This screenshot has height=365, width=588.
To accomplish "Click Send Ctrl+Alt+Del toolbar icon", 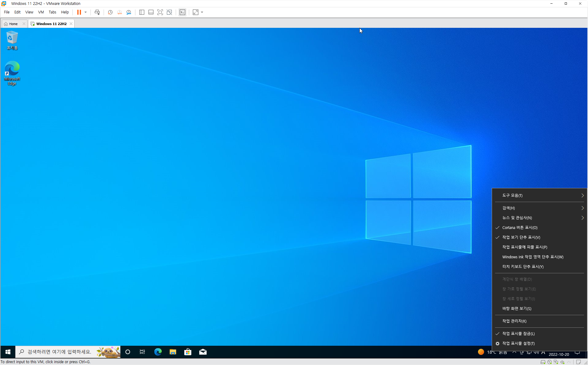I will 97,12.
